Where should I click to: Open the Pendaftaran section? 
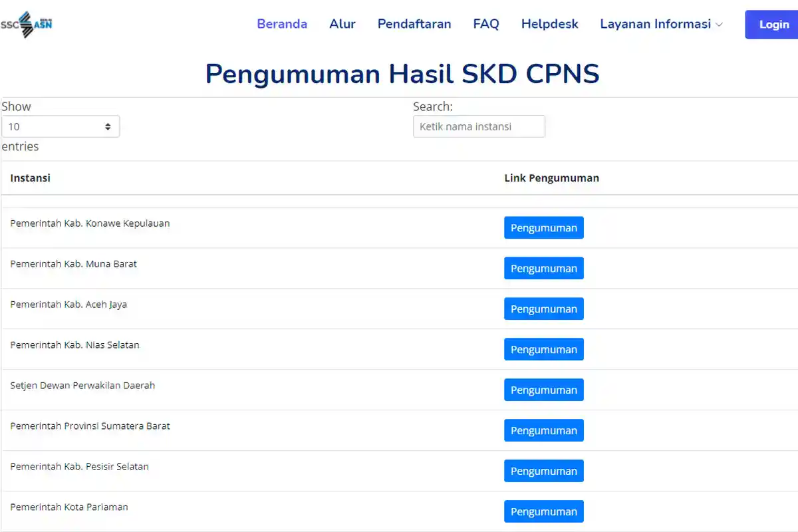(x=414, y=24)
